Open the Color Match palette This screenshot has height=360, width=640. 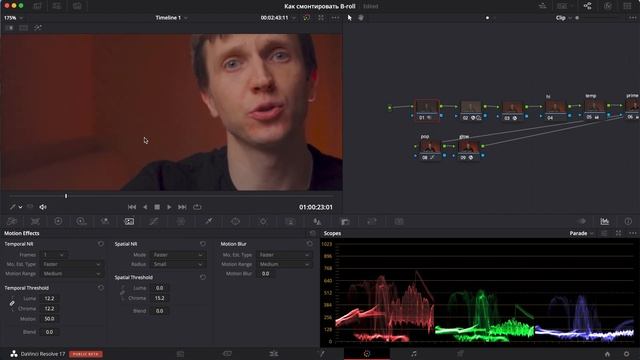[36, 221]
